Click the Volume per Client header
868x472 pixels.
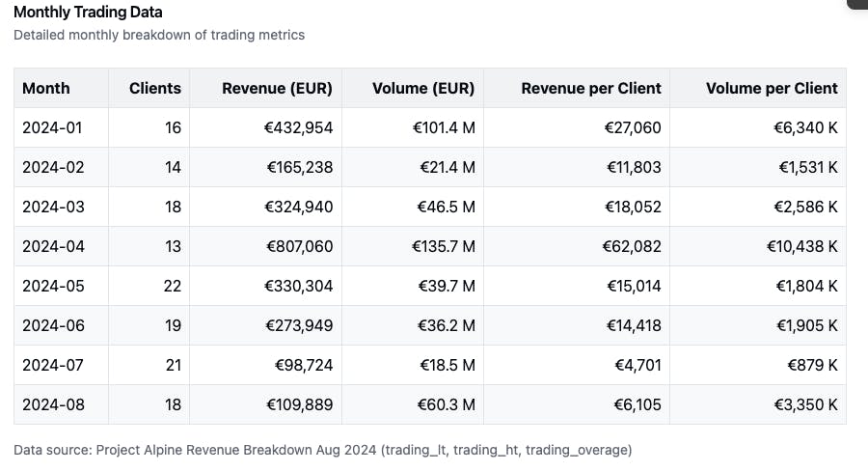tap(772, 88)
